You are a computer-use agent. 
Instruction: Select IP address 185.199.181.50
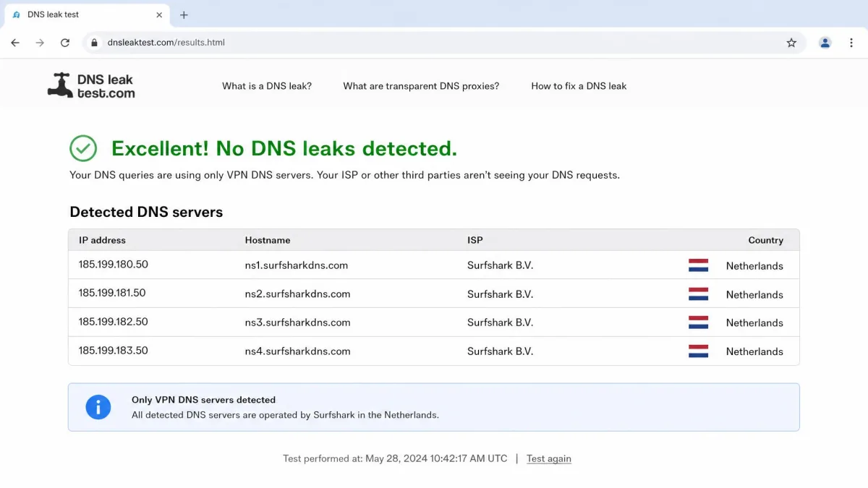112,293
